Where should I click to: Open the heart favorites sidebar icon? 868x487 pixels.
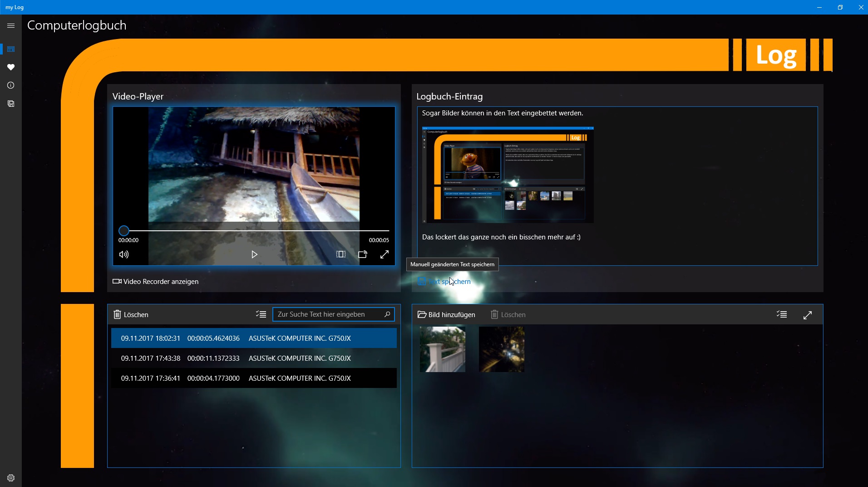[11, 67]
